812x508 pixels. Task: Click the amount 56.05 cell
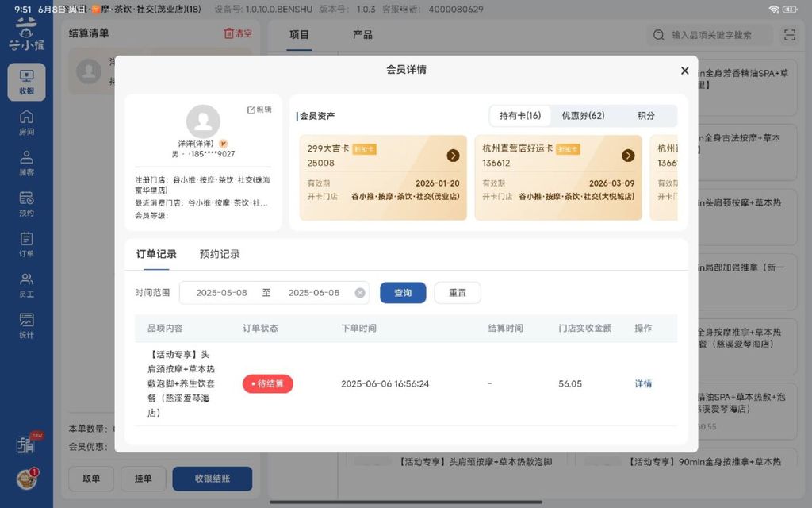570,383
